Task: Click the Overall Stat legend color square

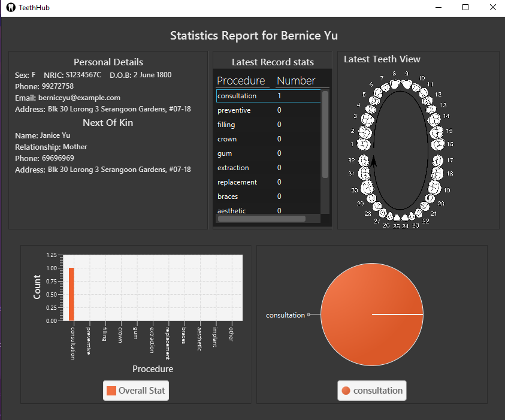Action: coord(111,391)
